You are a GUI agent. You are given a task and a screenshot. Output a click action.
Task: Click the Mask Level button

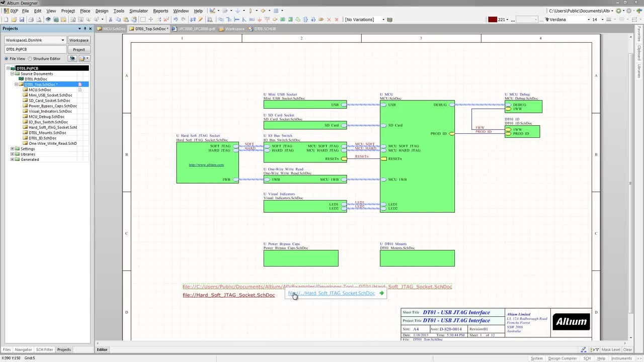(x=611, y=349)
